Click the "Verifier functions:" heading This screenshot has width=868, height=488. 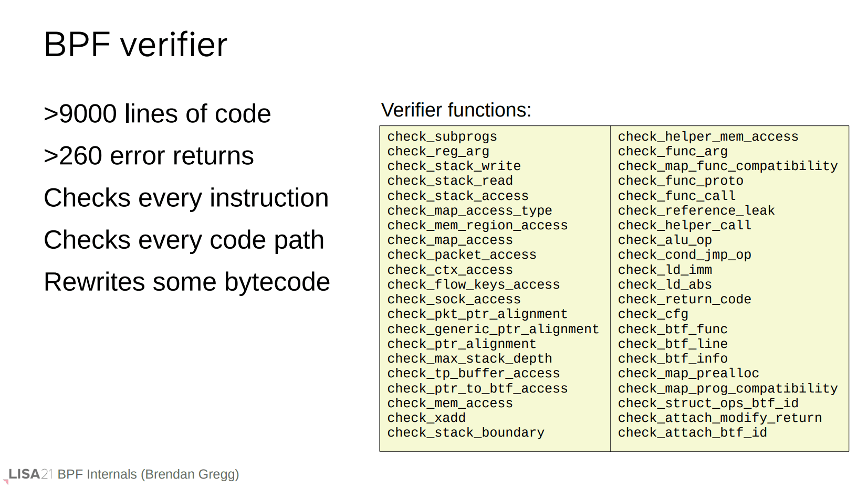(x=456, y=110)
